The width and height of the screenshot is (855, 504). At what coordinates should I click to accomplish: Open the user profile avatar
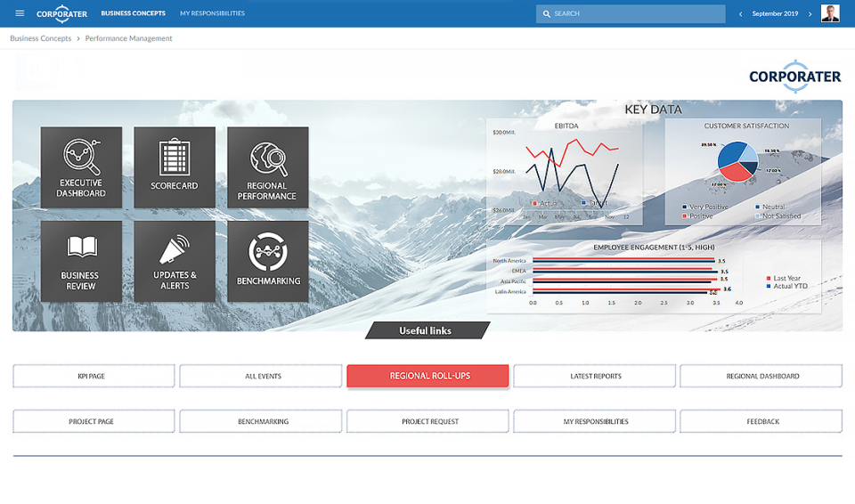point(830,13)
